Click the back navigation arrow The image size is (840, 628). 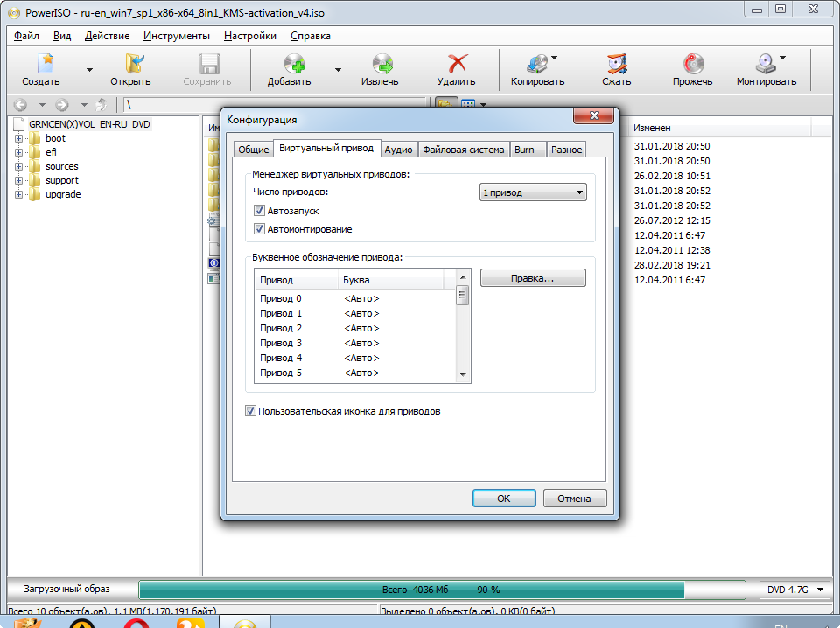pyautogui.click(x=20, y=105)
